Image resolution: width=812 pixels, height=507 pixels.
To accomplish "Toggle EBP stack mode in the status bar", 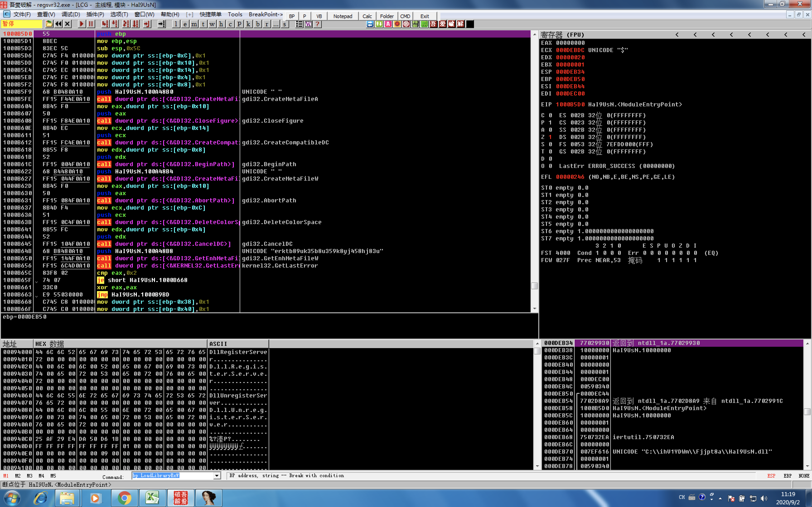I will click(x=788, y=476).
